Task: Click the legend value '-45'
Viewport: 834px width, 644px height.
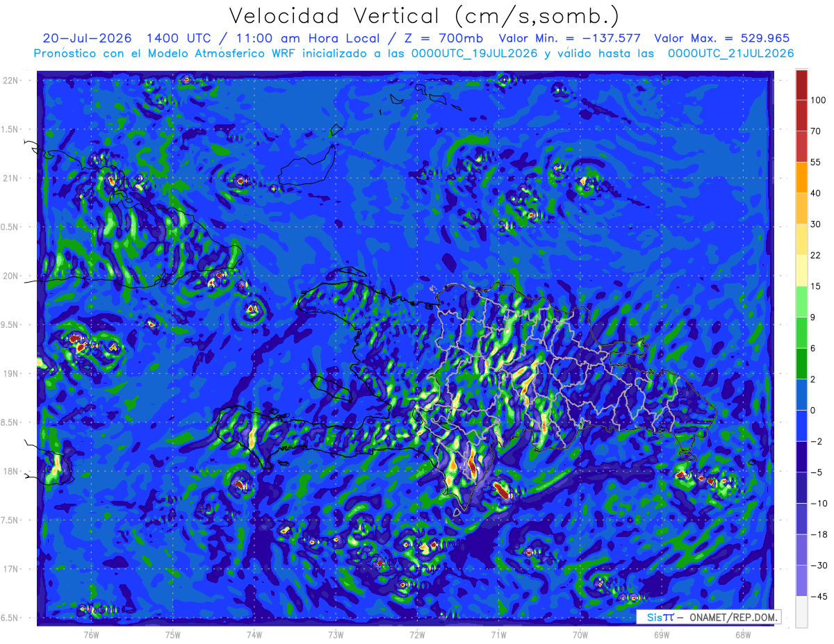Action: click(x=818, y=596)
